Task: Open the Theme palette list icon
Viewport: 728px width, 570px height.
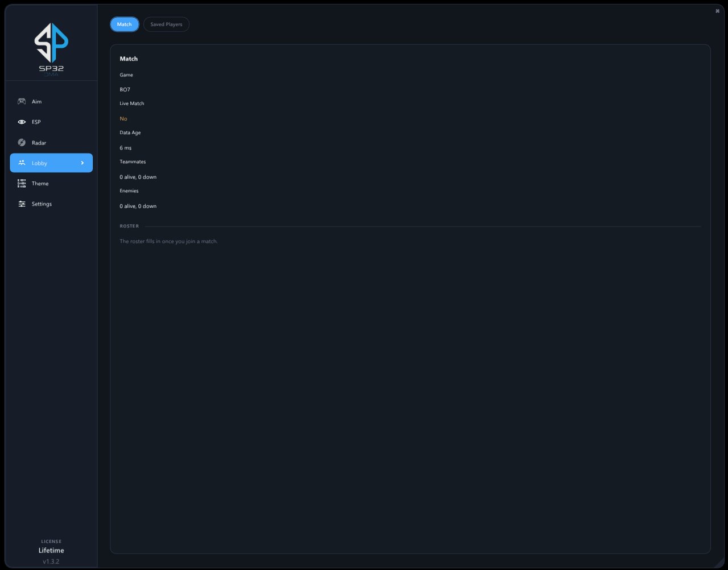Action: tap(22, 183)
